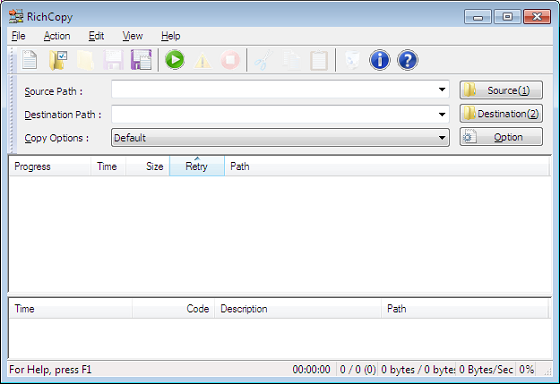Expand the Destination Path dropdown arrow
This screenshot has height=384, width=560.
tap(442, 114)
